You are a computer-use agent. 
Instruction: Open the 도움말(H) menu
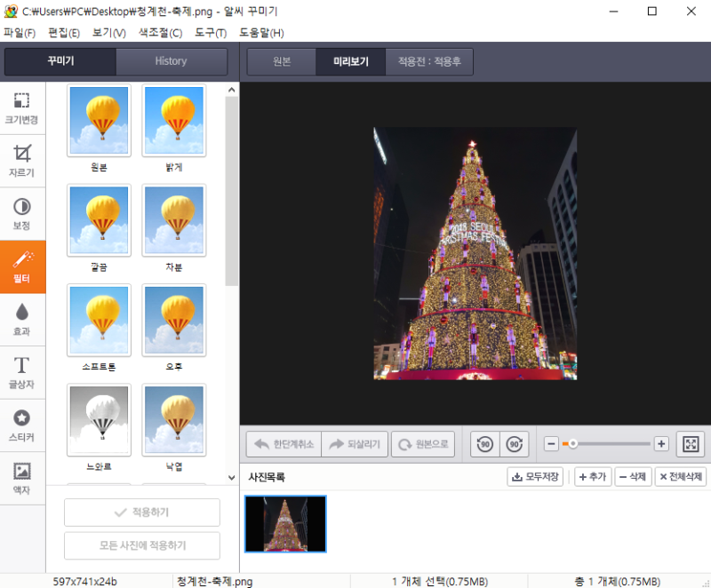tap(261, 33)
